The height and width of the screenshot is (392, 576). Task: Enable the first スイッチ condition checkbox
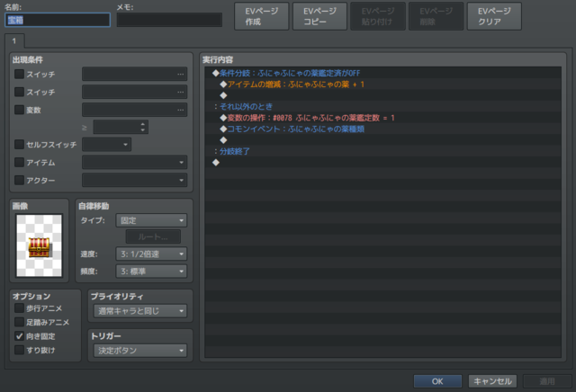pos(19,74)
